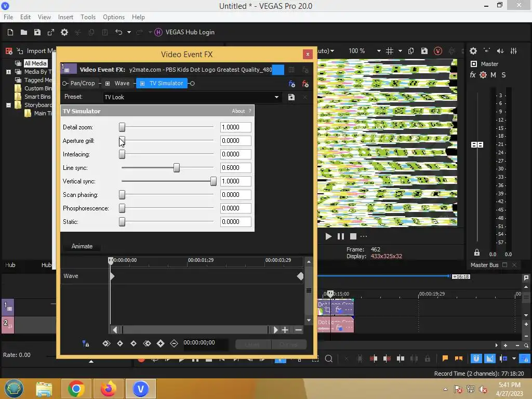The height and width of the screenshot is (399, 532).
Task: Open Master Bus settings gear icon
Action: 473,51
